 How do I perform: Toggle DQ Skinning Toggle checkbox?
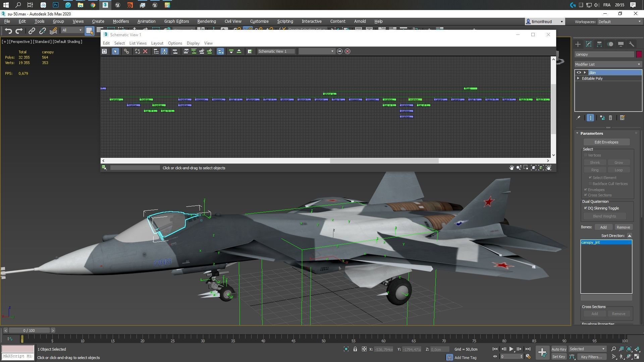[x=586, y=208]
